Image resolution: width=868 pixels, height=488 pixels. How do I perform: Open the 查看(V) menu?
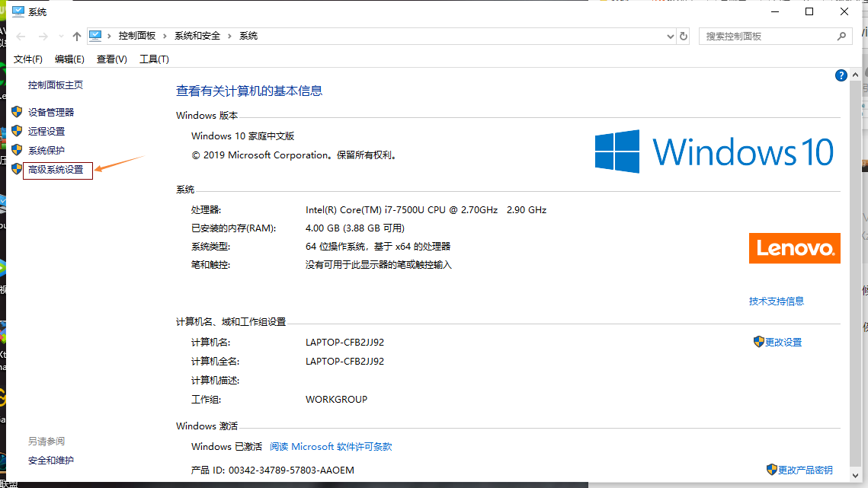coord(112,59)
